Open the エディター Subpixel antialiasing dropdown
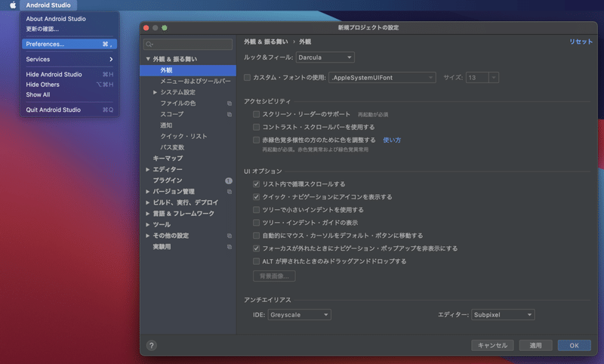The height and width of the screenshot is (364, 604). pyautogui.click(x=503, y=315)
